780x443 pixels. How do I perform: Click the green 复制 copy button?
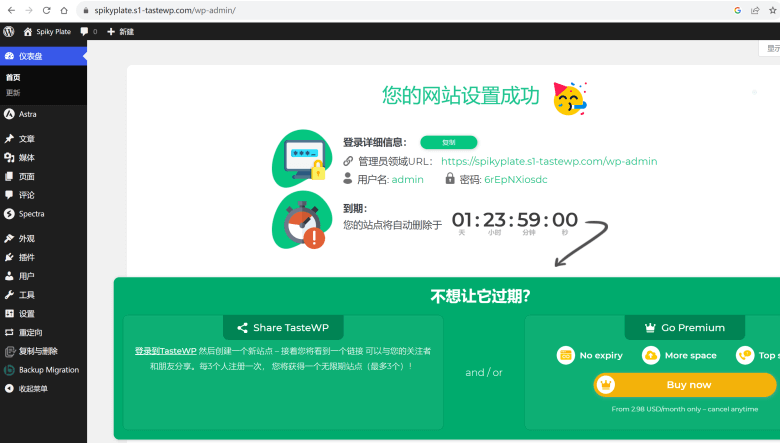[x=449, y=142]
